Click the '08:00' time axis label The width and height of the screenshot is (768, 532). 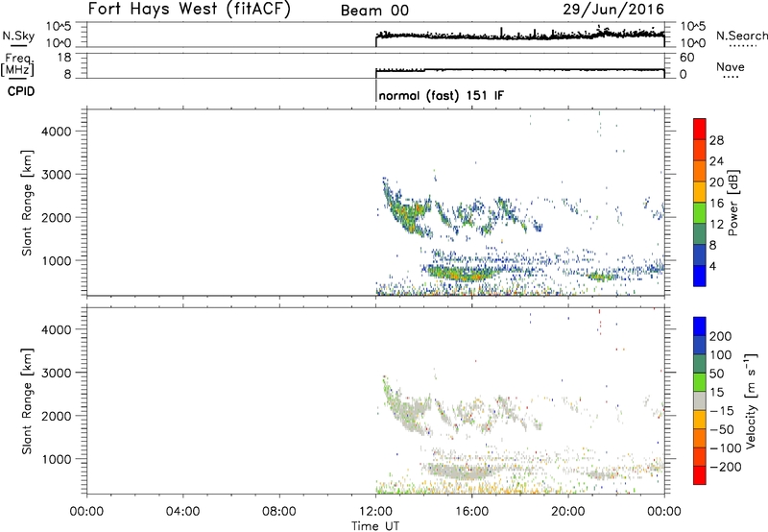coord(279,512)
